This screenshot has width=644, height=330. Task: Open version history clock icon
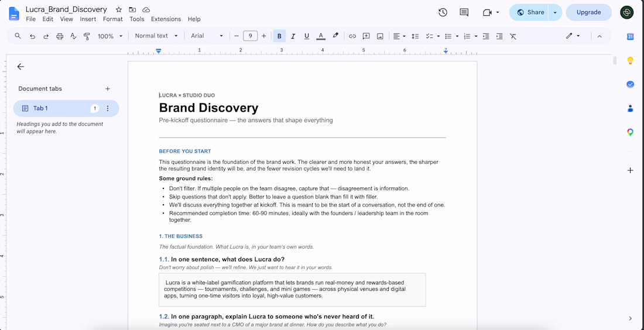point(443,12)
